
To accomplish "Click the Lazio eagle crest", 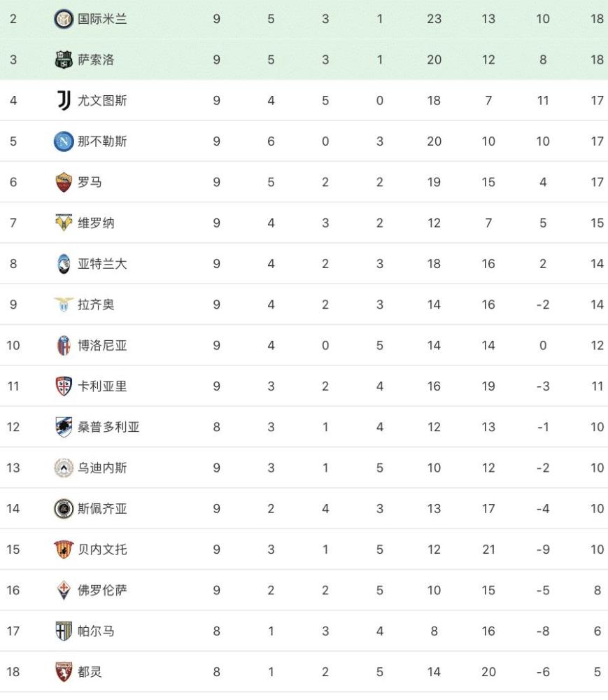I will click(64, 304).
